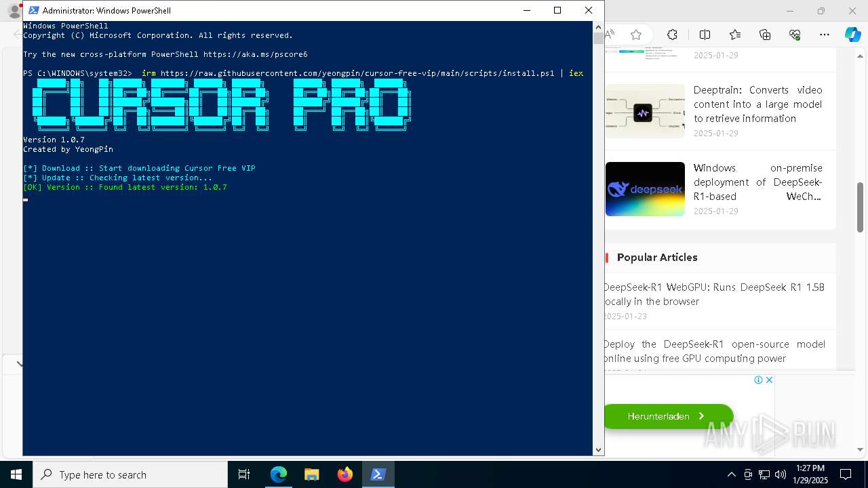This screenshot has height=488, width=868.
Task: Show hidden system tray icons
Action: [x=731, y=474]
